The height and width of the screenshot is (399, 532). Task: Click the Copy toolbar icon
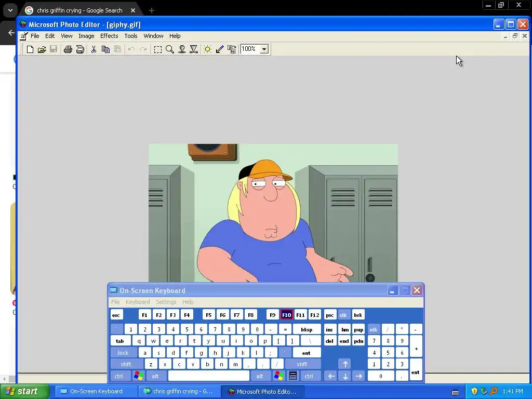point(105,49)
